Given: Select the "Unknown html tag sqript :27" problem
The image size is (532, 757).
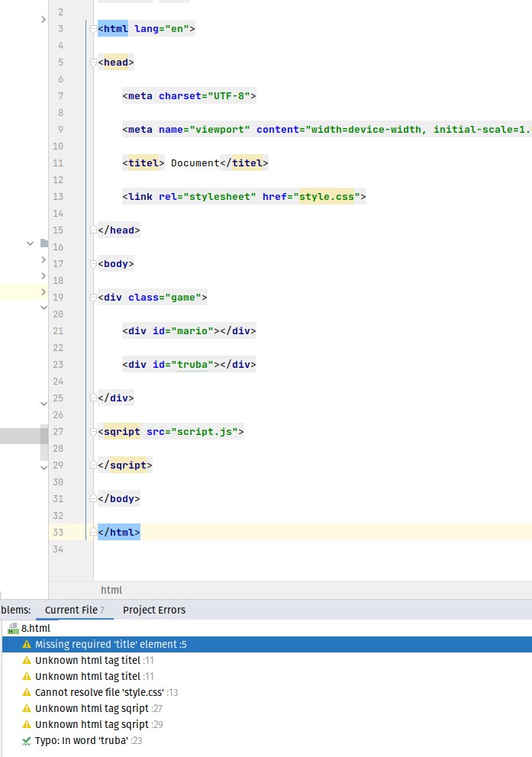Looking at the screenshot, I should (x=267, y=708).
